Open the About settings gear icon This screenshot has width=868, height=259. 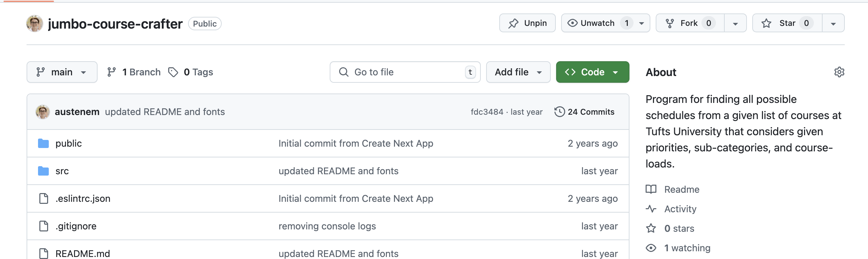[x=839, y=72]
